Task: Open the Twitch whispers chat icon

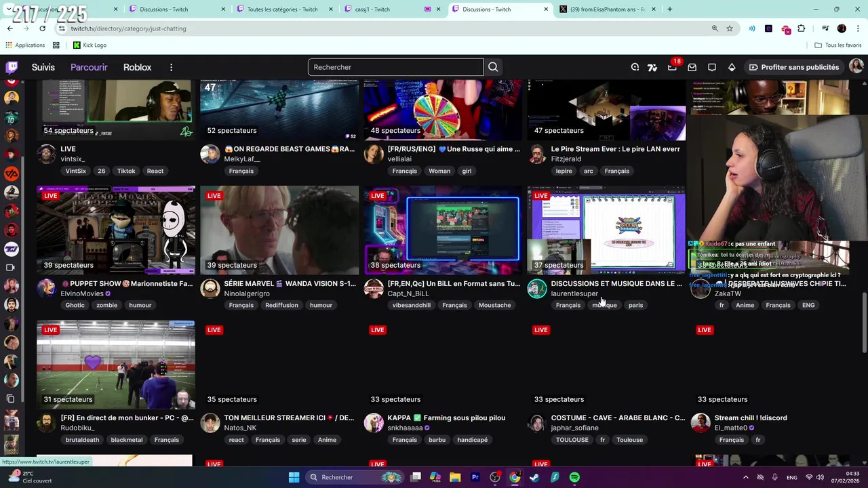Action: coord(712,67)
